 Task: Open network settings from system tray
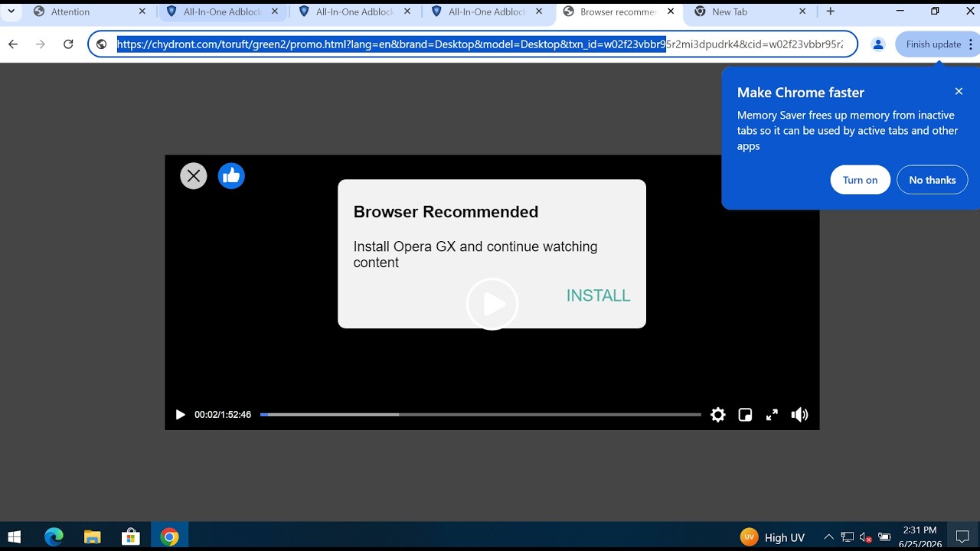[x=848, y=537]
